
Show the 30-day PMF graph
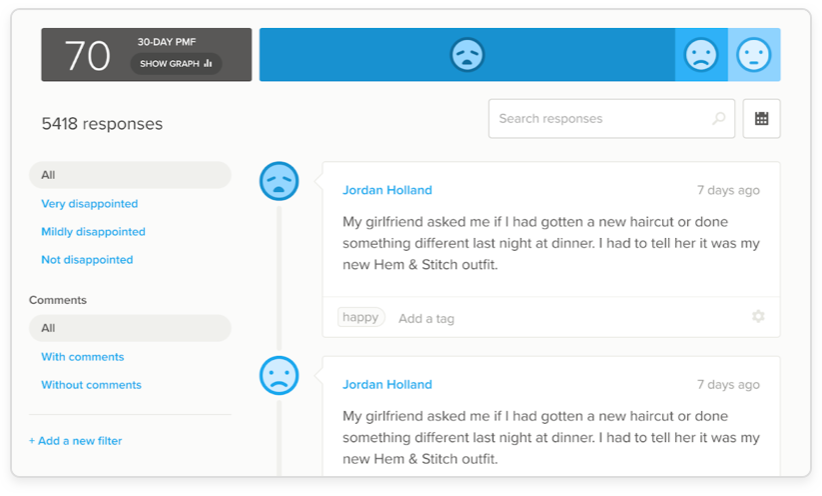coord(176,64)
